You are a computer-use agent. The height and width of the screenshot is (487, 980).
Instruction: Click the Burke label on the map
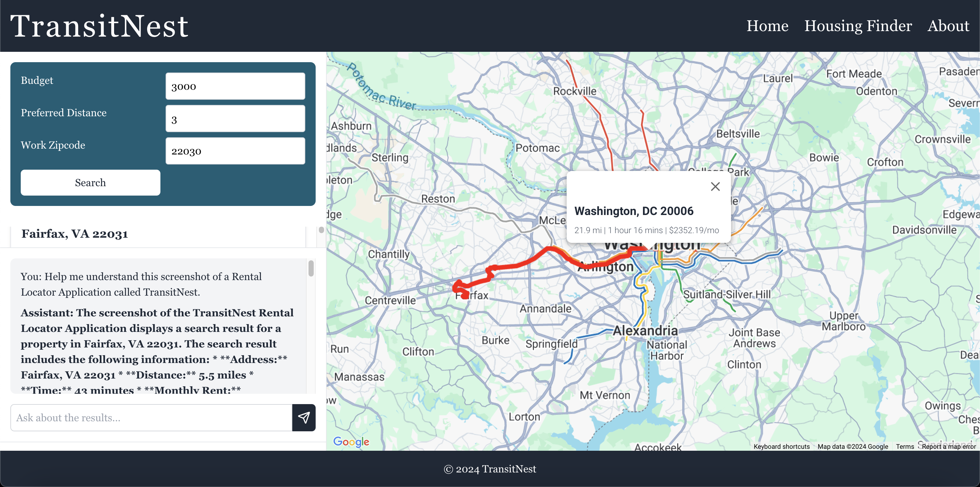coord(495,340)
